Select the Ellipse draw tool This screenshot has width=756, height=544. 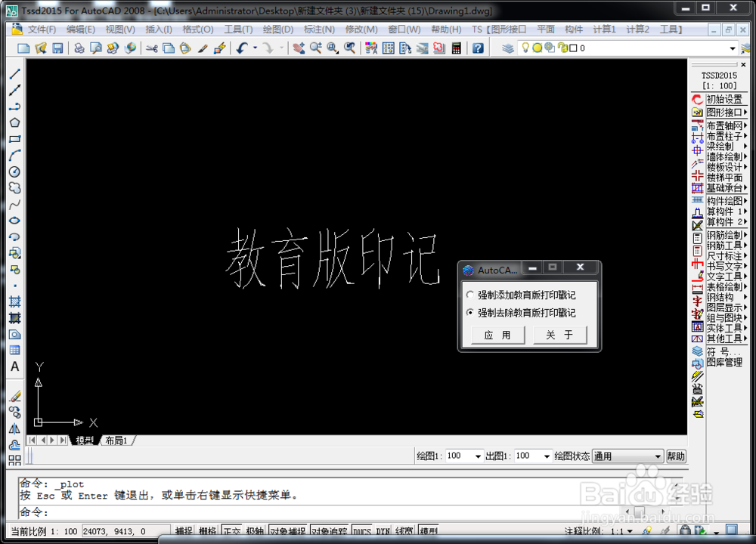(x=15, y=220)
